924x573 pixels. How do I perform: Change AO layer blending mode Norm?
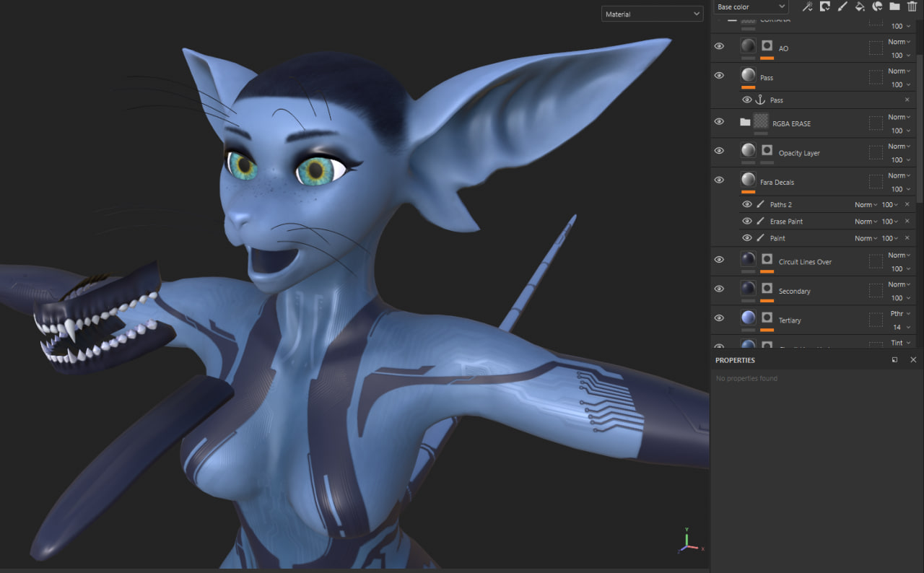point(899,42)
